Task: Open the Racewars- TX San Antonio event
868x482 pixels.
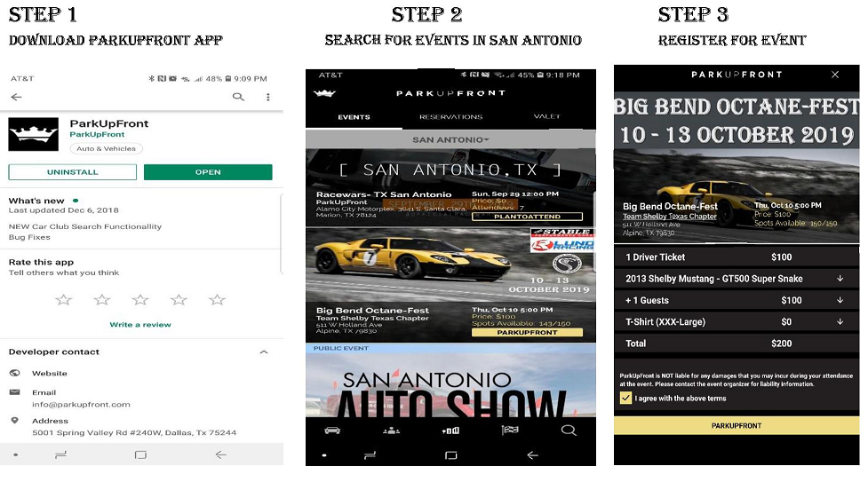Action: coord(384,194)
